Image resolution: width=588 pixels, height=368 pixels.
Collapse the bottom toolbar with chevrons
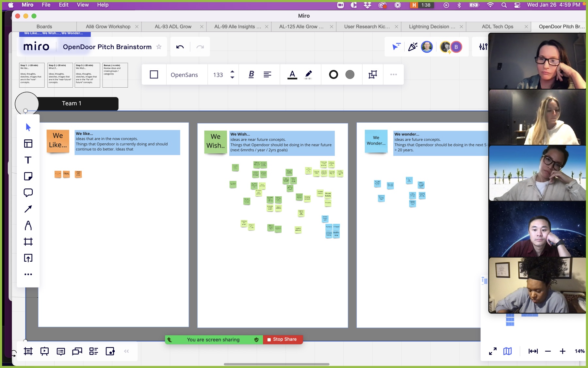tap(126, 351)
